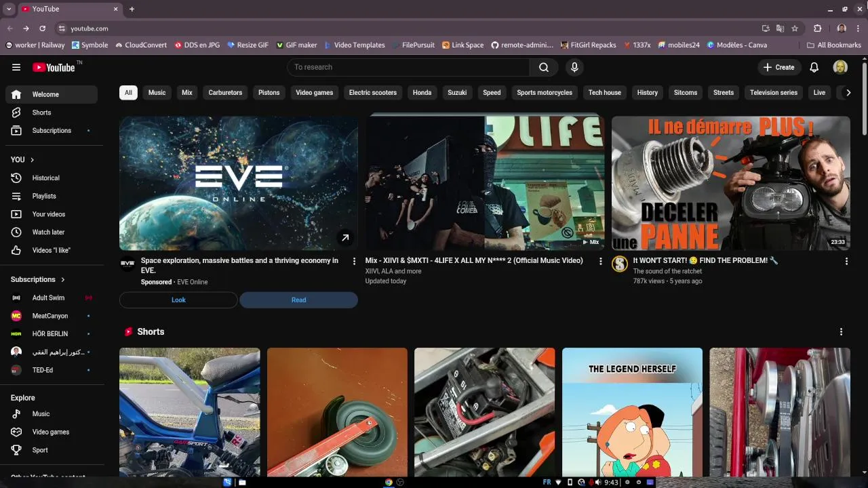Open Videos "I like" list
The image size is (868, 488).
click(52, 250)
